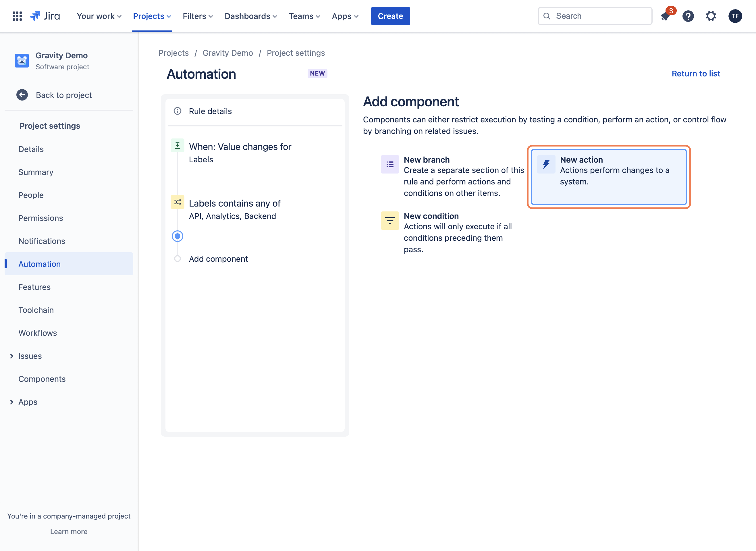The width and height of the screenshot is (756, 551).
Task: Open the Teams dropdown
Action: point(304,16)
